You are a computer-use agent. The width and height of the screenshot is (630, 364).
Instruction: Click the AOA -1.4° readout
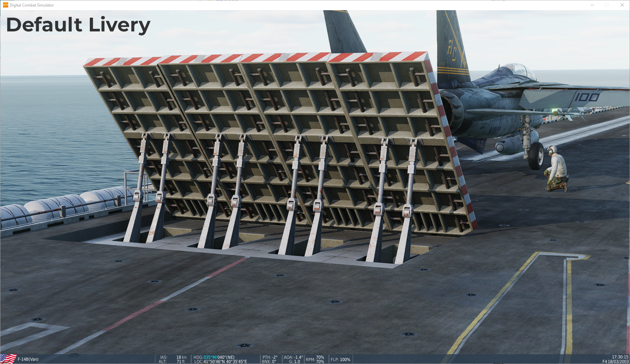pos(293,357)
